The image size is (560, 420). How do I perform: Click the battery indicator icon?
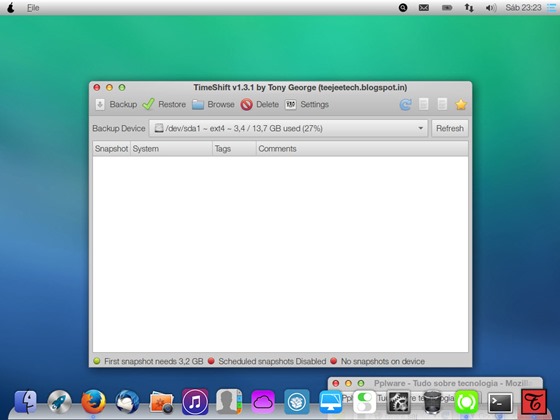click(x=447, y=8)
